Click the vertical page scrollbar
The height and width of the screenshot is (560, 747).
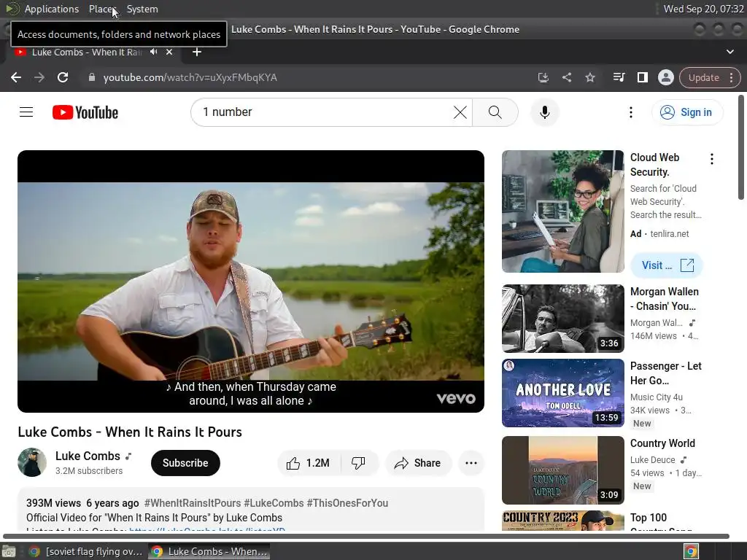click(741, 147)
